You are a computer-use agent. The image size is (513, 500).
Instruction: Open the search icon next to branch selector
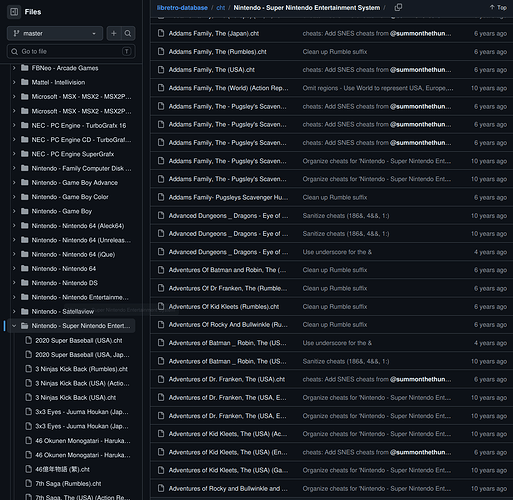(128, 33)
